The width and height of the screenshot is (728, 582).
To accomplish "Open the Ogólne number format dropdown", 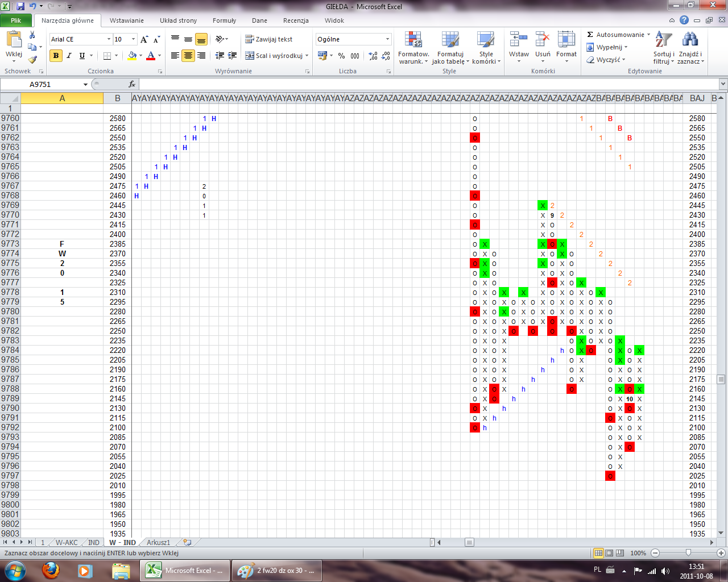I will [387, 39].
